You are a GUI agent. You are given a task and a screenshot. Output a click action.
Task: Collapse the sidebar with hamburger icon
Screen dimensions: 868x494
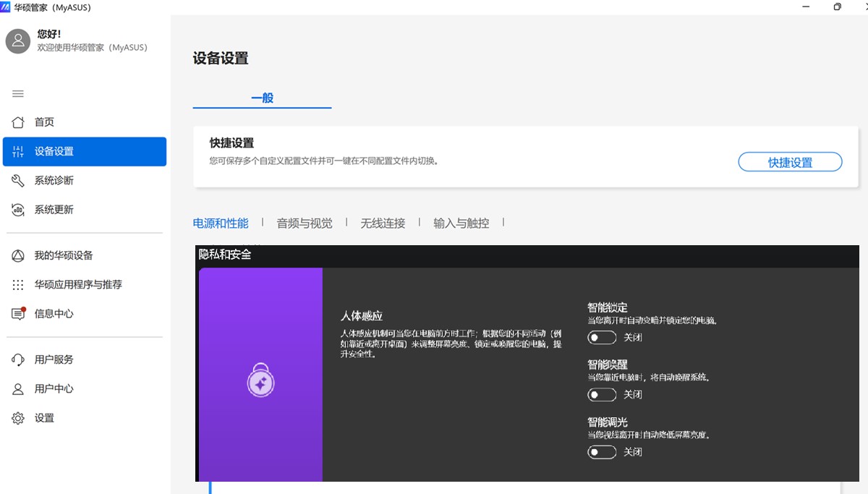(18, 94)
